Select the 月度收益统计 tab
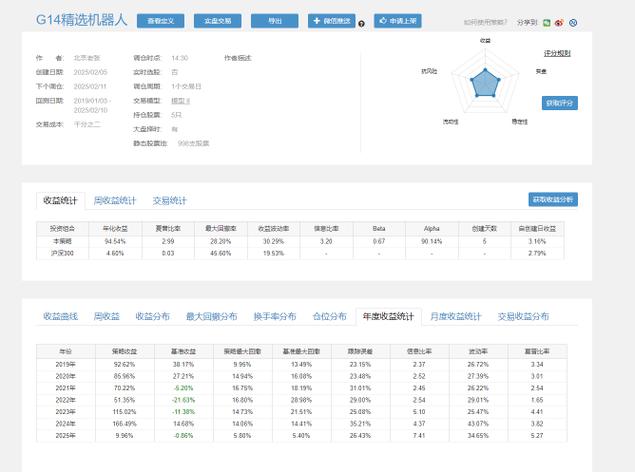This screenshot has width=635, height=472. (455, 316)
